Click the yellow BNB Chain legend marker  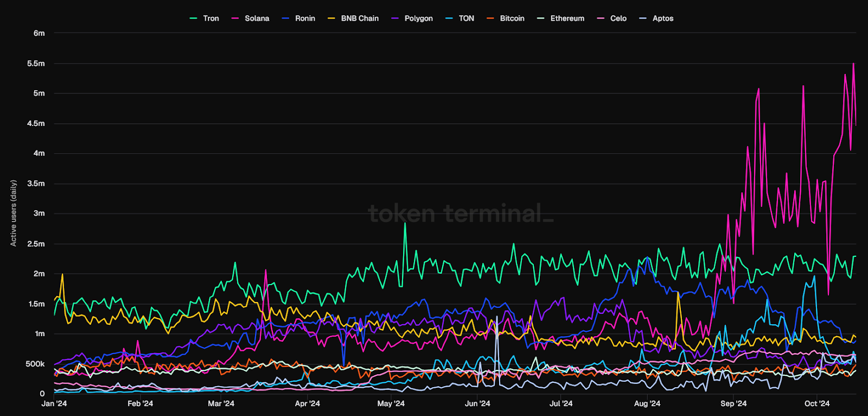pos(331,18)
